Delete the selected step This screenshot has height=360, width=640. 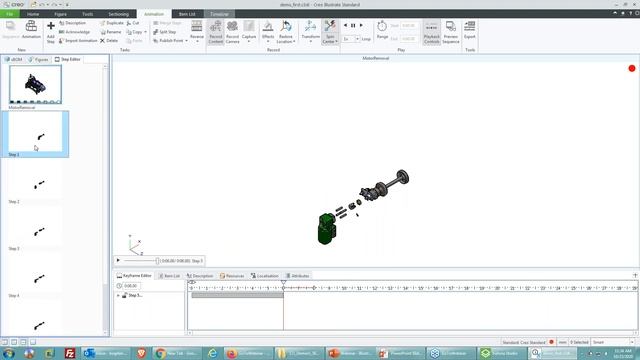tap(109, 41)
